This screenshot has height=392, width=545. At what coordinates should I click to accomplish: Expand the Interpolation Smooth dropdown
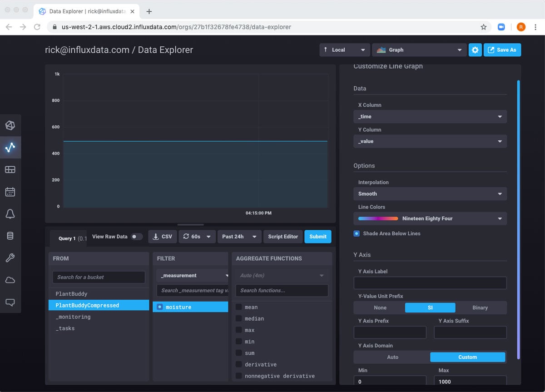430,194
